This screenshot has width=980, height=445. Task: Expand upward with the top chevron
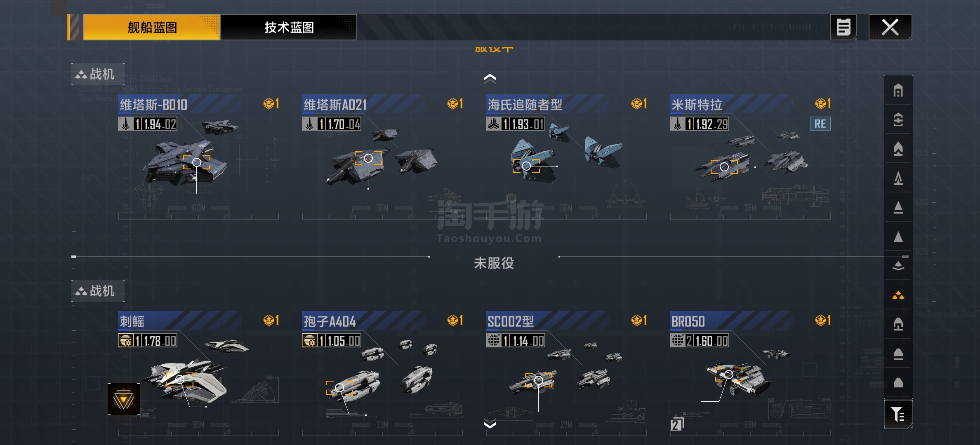click(490, 78)
